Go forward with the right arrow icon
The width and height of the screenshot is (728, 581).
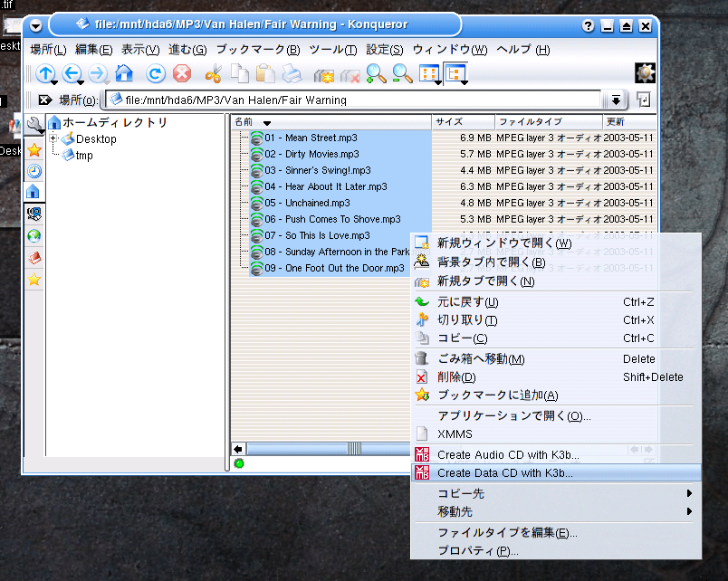click(98, 73)
